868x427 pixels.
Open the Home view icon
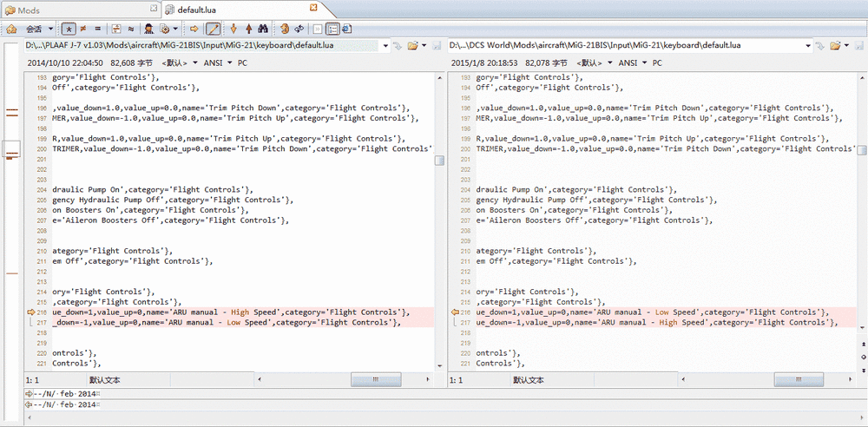[x=11, y=29]
